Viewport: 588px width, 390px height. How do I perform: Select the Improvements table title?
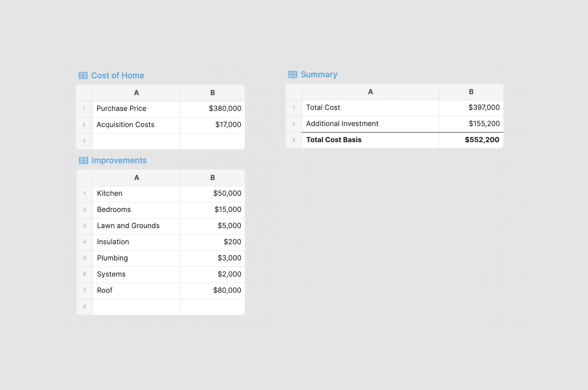pos(119,161)
